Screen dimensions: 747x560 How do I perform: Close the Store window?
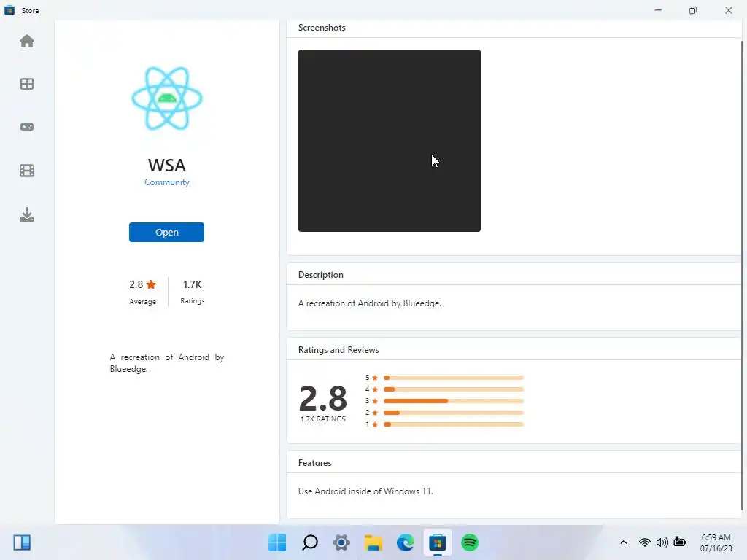click(x=729, y=10)
